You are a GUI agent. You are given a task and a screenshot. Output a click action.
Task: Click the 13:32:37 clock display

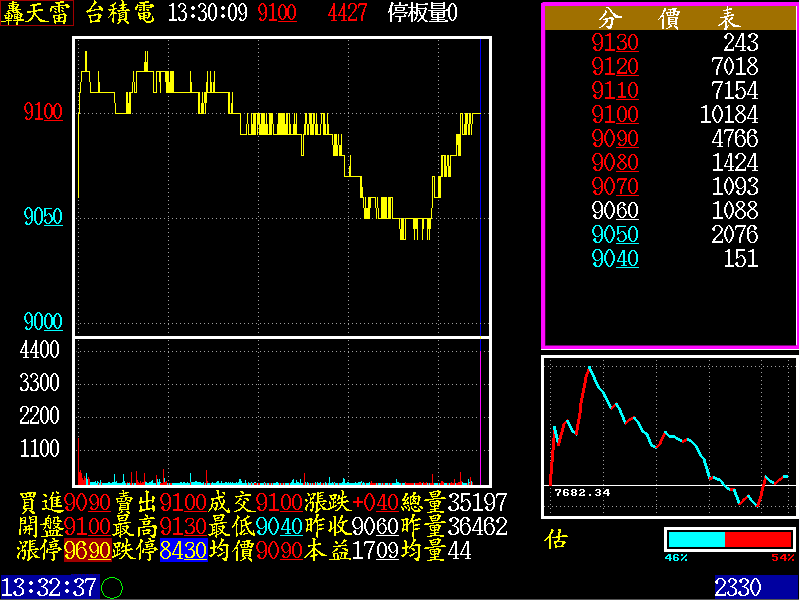pyautogui.click(x=48, y=587)
